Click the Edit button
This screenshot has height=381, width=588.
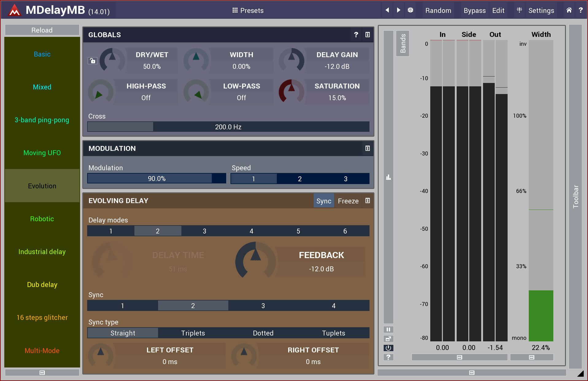coord(498,10)
